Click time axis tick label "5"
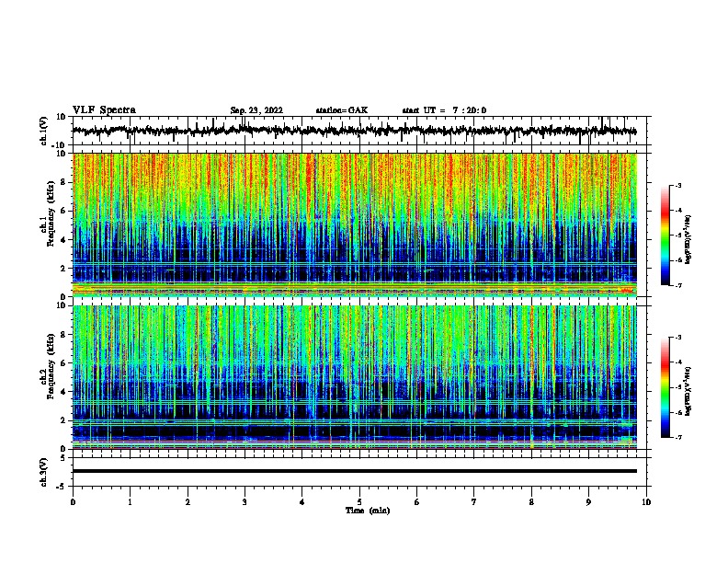This screenshot has width=728, height=563. click(x=359, y=501)
